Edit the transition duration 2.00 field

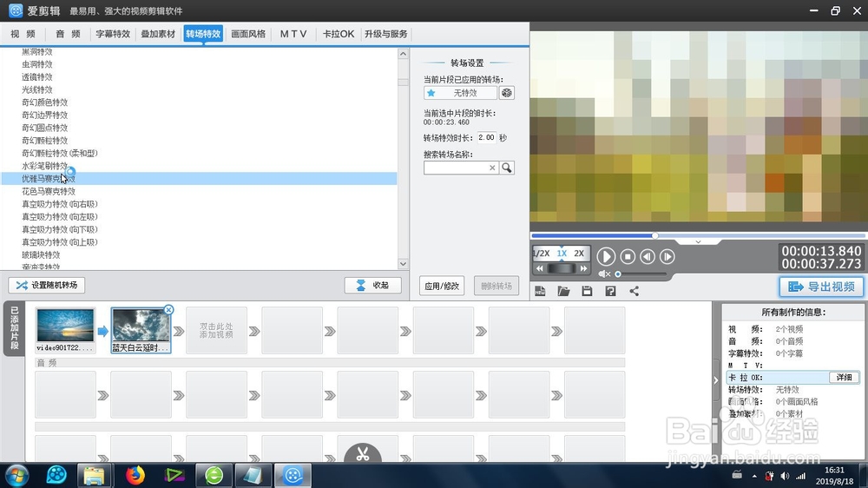[x=487, y=137]
